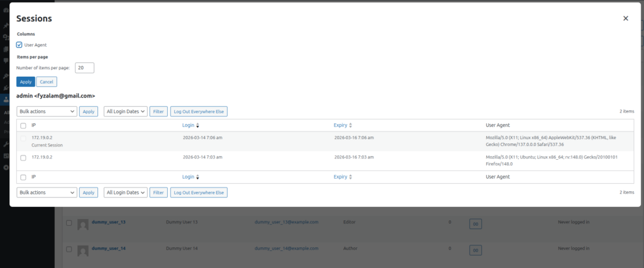Click the sort arrows beside the header Expiry column

point(350,125)
